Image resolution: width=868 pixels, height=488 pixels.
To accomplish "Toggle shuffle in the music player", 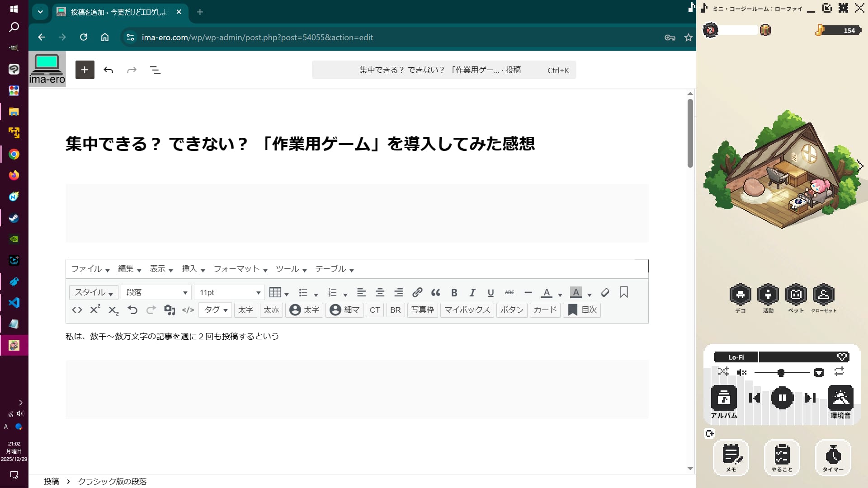I will click(723, 372).
